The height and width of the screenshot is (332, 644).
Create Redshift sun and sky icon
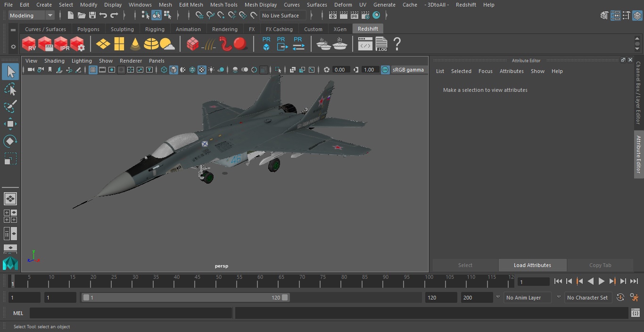[167, 44]
